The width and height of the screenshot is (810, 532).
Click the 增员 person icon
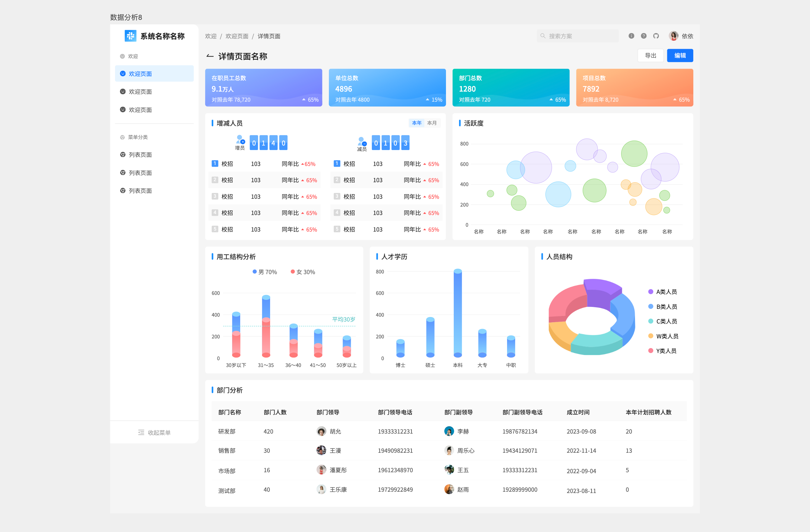[x=240, y=139]
